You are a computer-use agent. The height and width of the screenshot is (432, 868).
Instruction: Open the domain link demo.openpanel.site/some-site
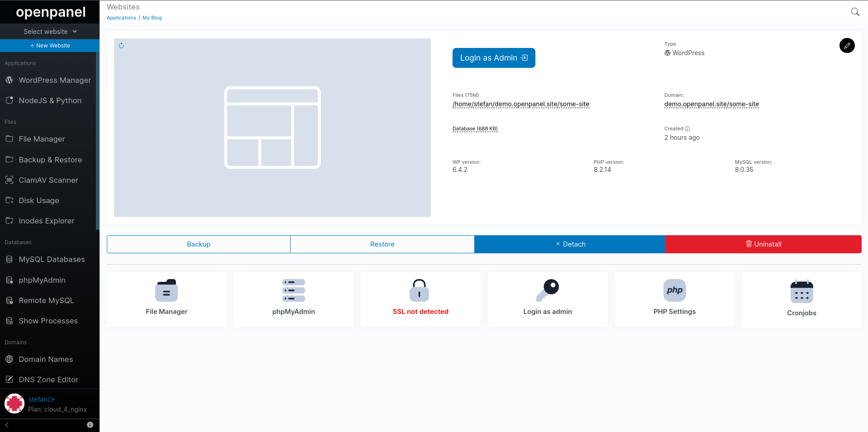point(711,104)
